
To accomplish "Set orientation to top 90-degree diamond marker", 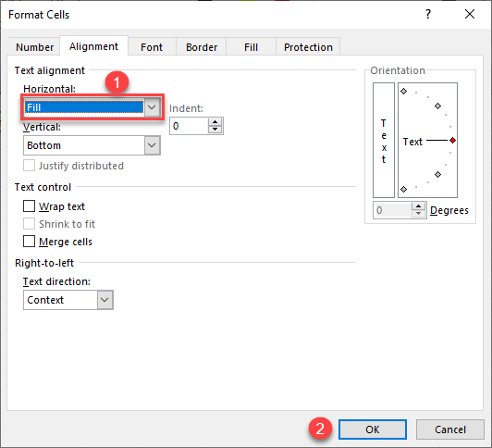I will [x=404, y=92].
